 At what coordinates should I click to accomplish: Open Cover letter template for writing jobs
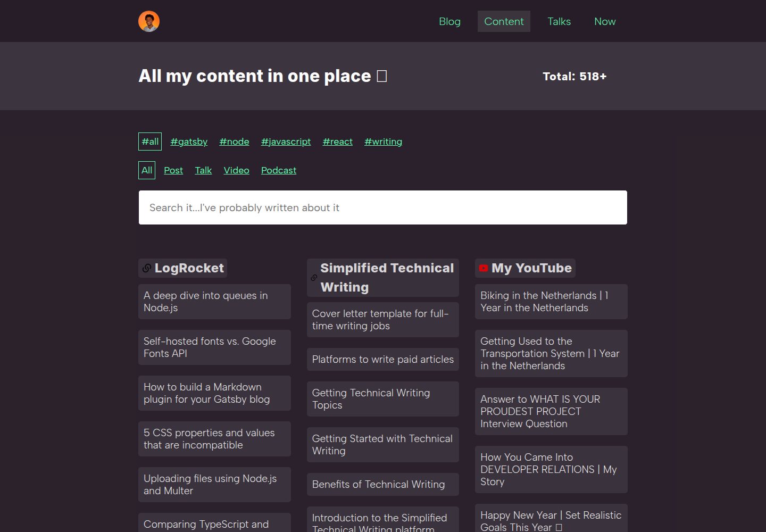pyautogui.click(x=383, y=320)
